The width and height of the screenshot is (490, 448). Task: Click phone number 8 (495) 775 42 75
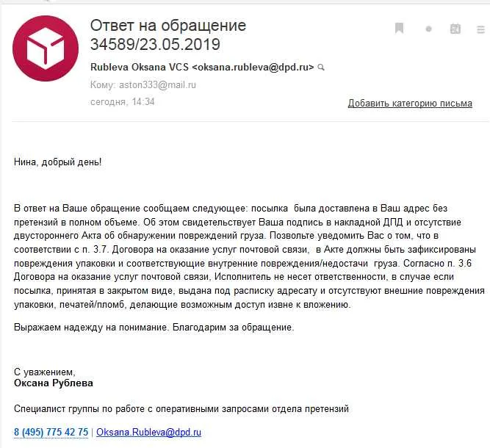[51, 432]
